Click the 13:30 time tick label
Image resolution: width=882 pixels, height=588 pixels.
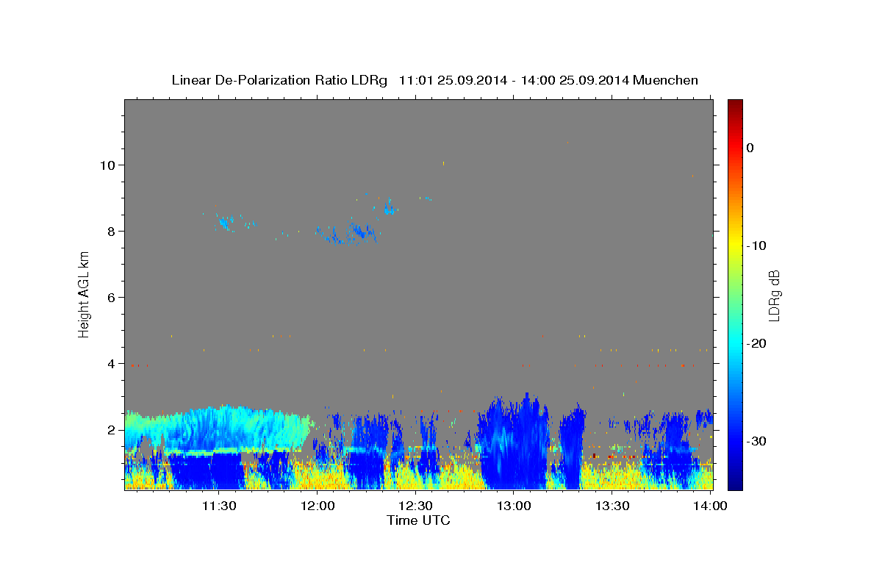612,506
